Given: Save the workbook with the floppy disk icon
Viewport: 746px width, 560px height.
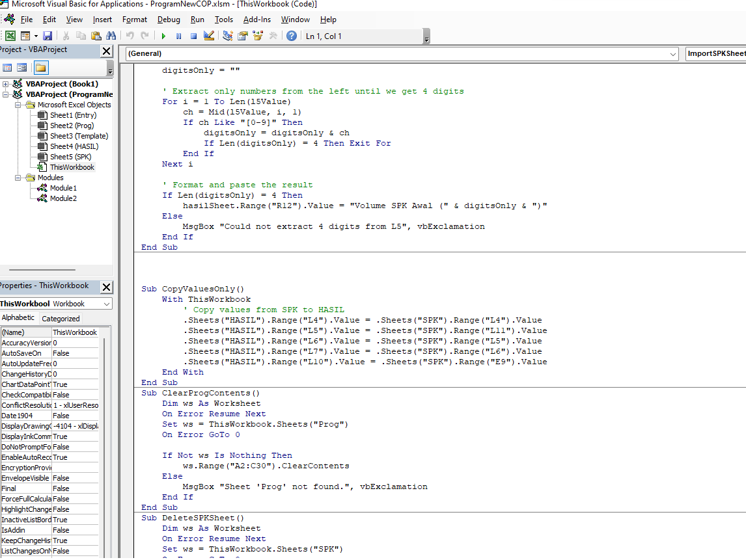Looking at the screenshot, I should click(x=48, y=36).
